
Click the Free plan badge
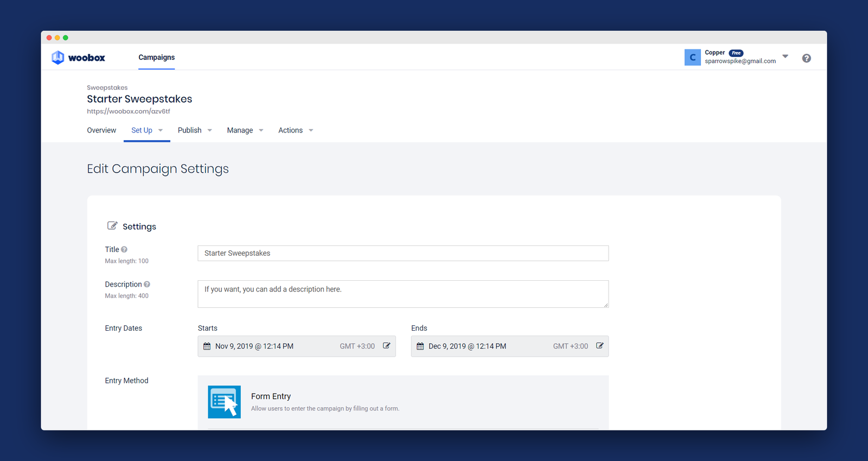(x=736, y=53)
